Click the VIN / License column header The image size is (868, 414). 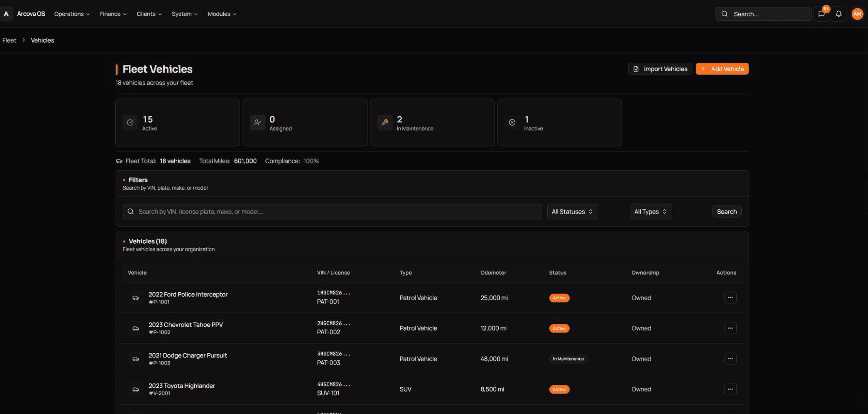click(x=333, y=273)
